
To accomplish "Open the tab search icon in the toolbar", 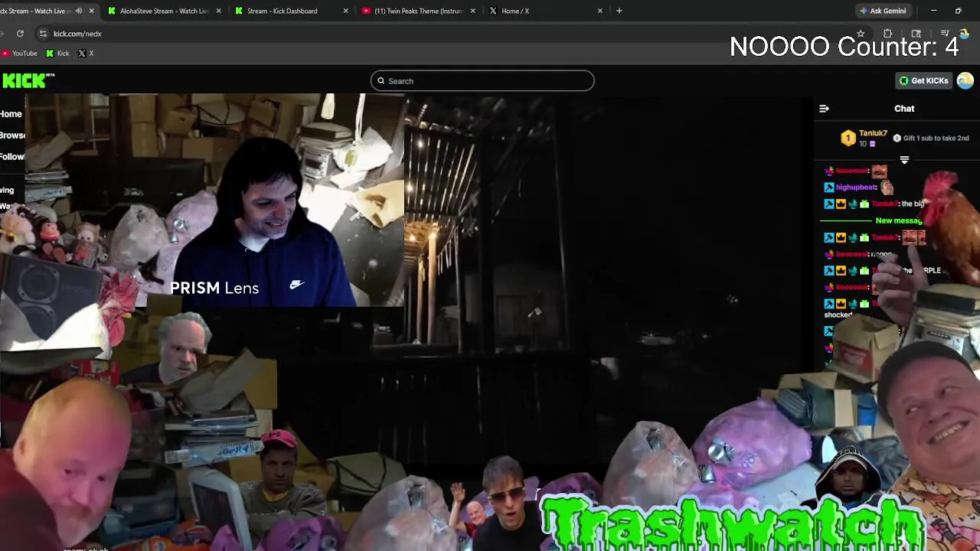I will point(916,34).
